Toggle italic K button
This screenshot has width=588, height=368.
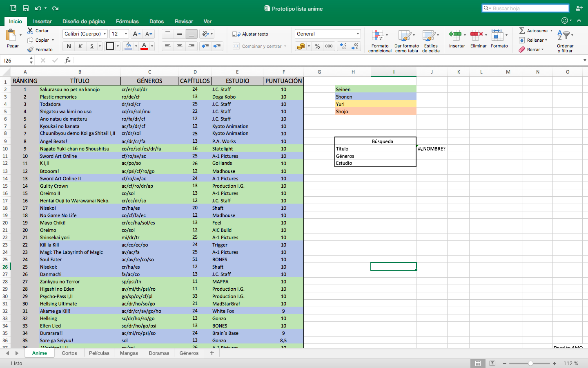point(80,46)
